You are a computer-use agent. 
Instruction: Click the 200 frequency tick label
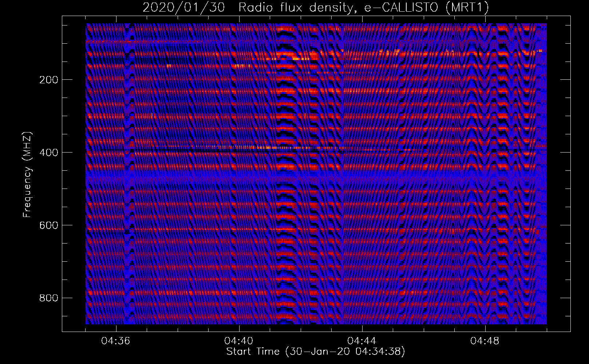[49, 80]
